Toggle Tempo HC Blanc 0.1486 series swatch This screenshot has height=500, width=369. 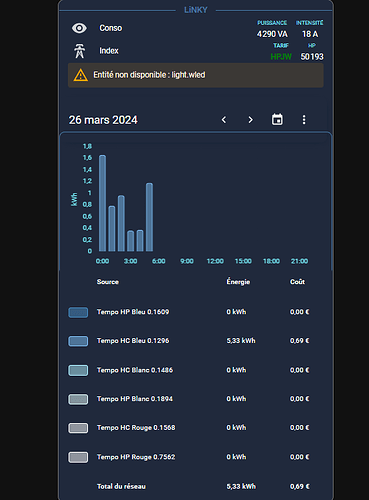tap(78, 370)
